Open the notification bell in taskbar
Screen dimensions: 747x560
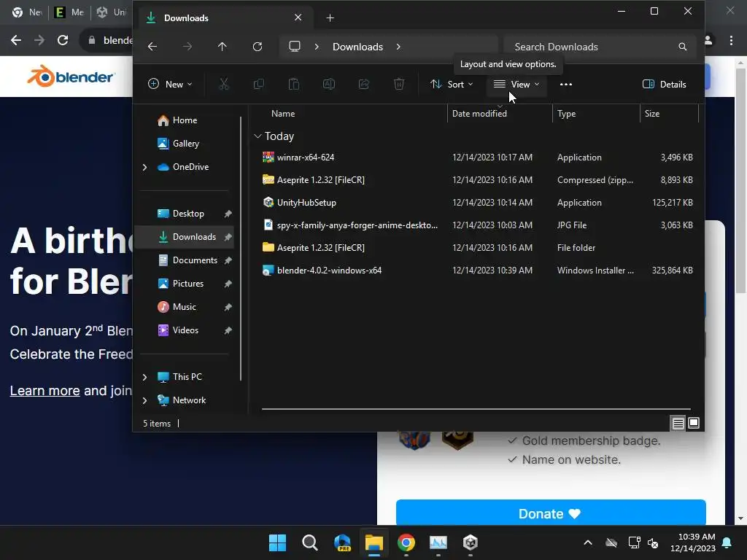[x=727, y=542]
